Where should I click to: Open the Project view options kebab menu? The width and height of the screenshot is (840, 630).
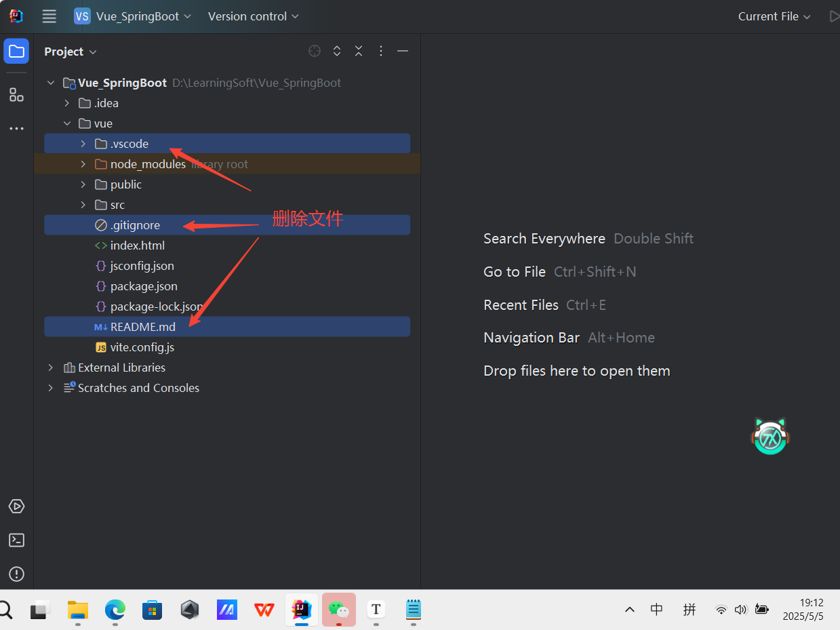(x=381, y=51)
